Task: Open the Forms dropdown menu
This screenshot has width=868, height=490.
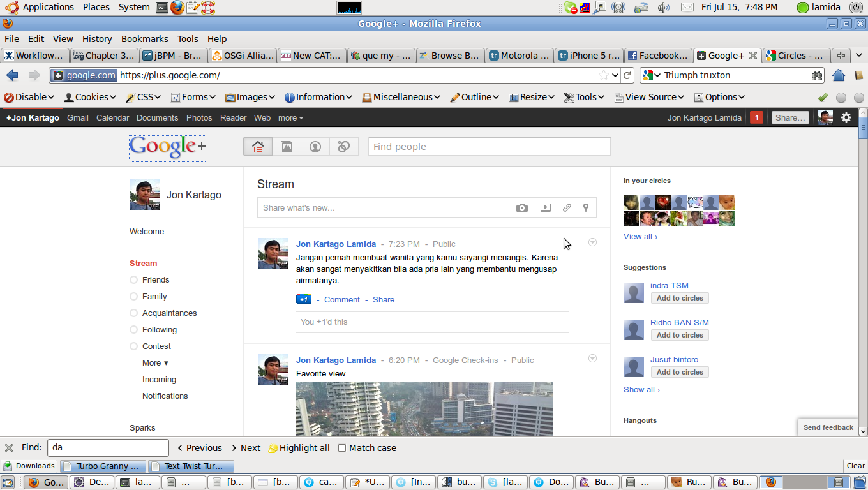Action: [193, 97]
